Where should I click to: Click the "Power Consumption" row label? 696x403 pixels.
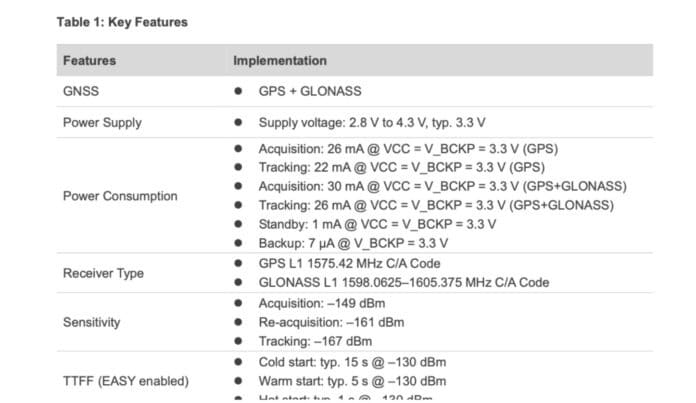tap(120, 196)
